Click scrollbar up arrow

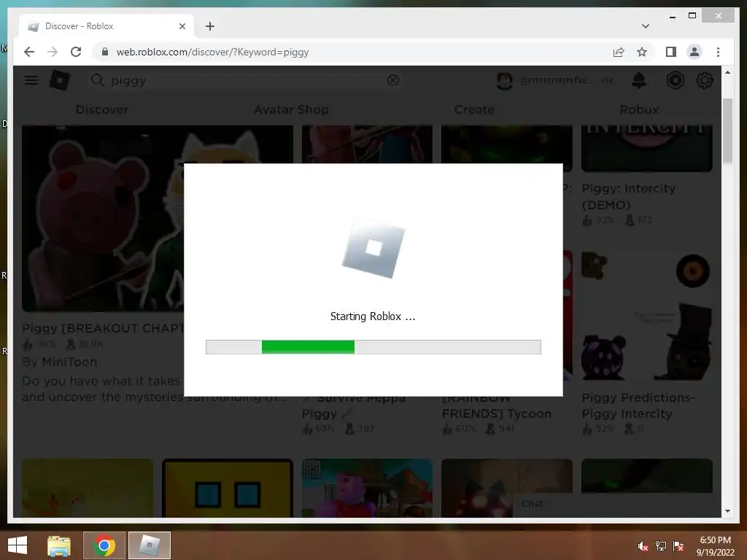click(727, 72)
